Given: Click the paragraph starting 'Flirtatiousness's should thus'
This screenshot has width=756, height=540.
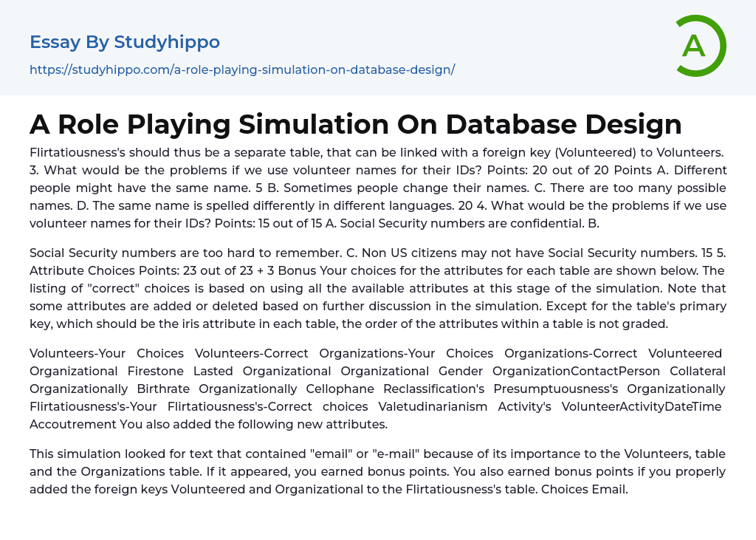Looking at the screenshot, I should tap(377, 188).
